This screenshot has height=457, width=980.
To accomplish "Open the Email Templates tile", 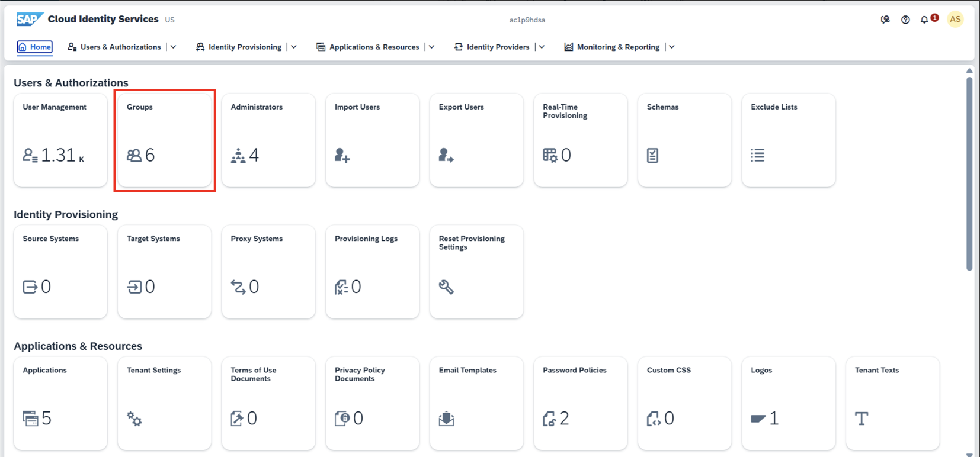I will [x=476, y=403].
